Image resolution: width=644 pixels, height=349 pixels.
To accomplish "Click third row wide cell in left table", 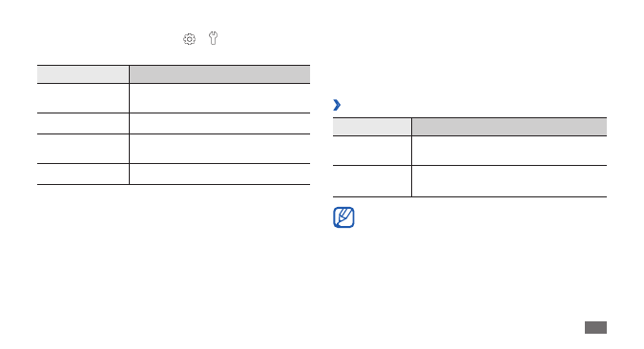I will click(x=219, y=149).
